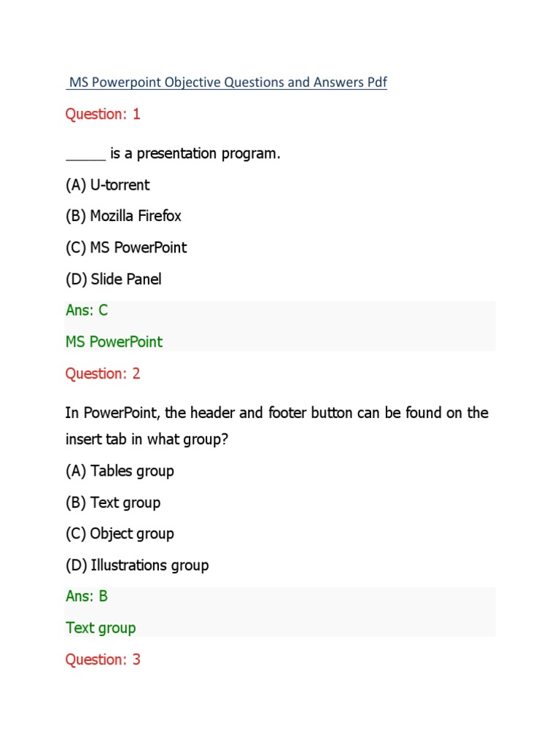Click the red 'Question: 2' heading
Viewport: 560px width, 747px height.
click(x=103, y=373)
